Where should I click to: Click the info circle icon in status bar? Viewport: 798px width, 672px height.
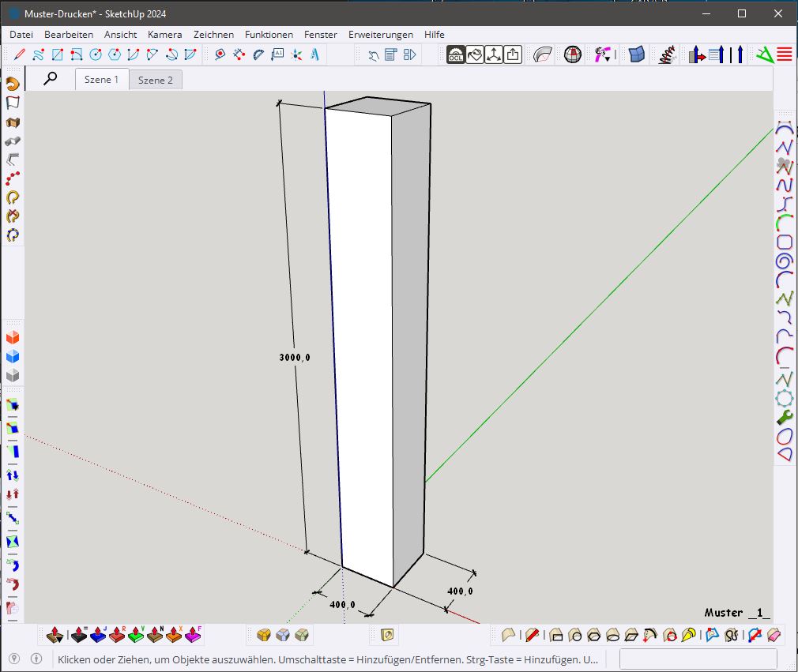pos(36,659)
